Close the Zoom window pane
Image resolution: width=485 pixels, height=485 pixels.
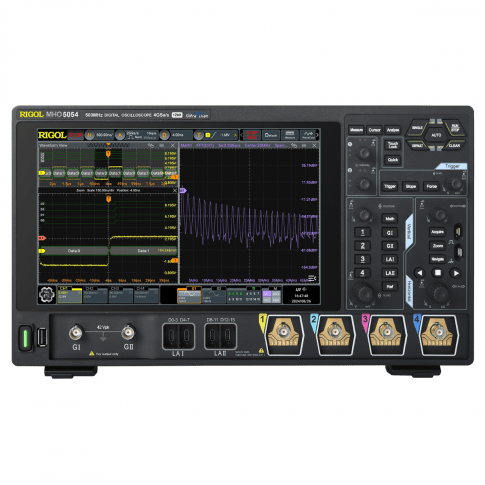click(x=175, y=190)
